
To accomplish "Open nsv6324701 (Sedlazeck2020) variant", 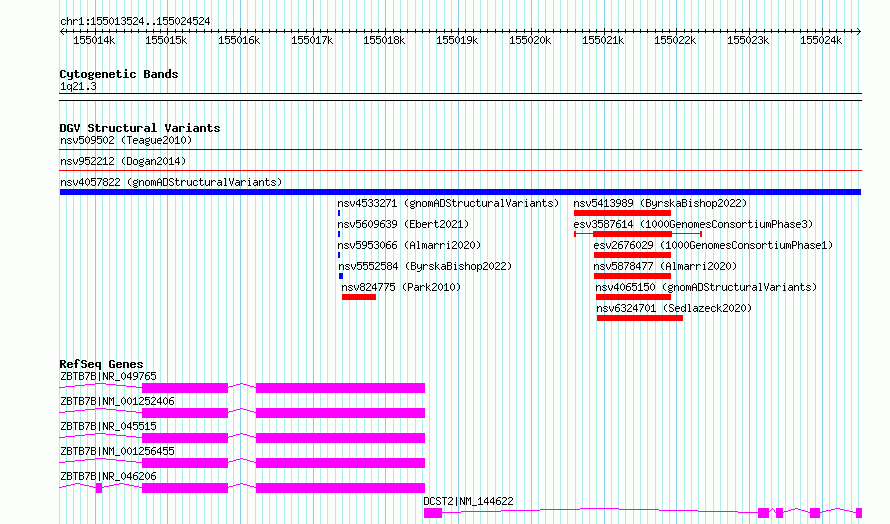I will [674, 308].
